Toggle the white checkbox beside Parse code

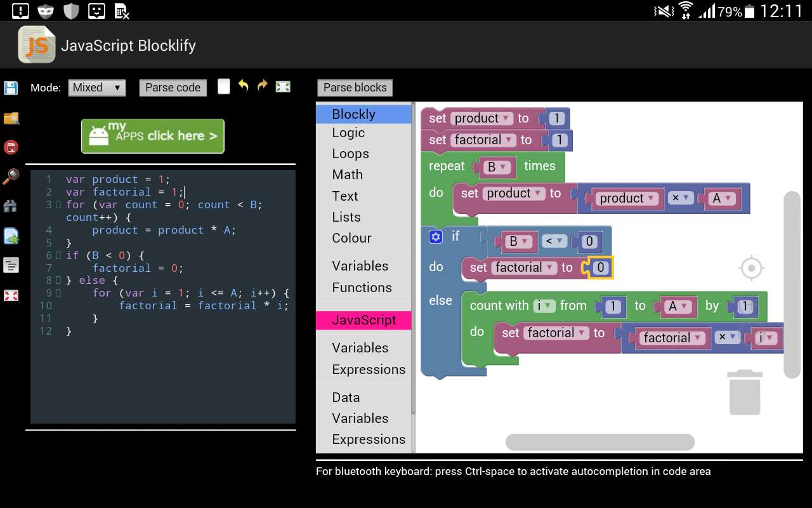point(223,86)
